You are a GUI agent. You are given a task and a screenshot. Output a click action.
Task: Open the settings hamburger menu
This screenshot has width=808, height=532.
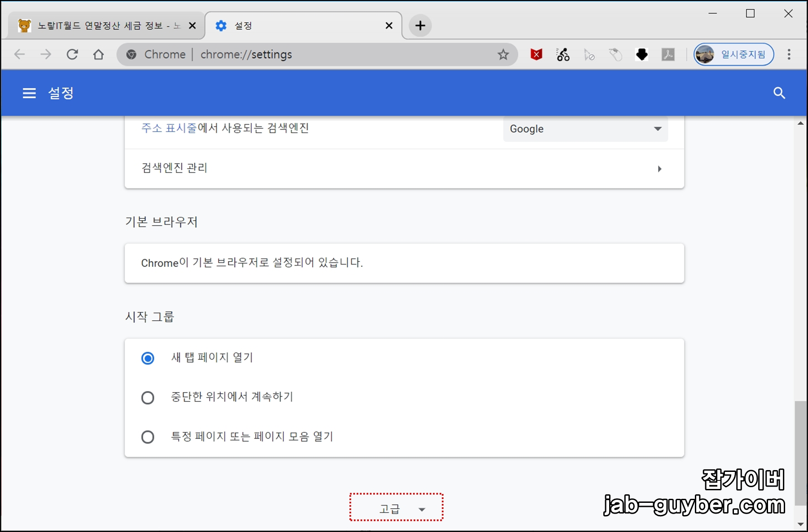29,93
